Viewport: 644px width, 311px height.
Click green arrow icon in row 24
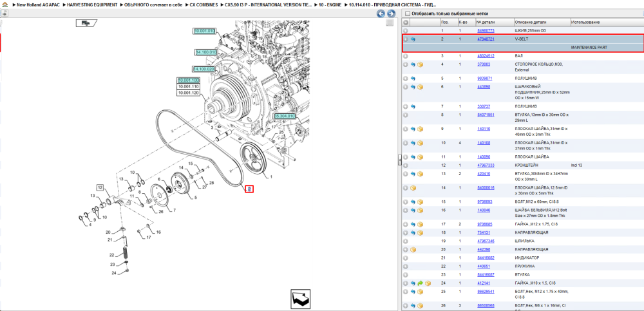point(420,283)
